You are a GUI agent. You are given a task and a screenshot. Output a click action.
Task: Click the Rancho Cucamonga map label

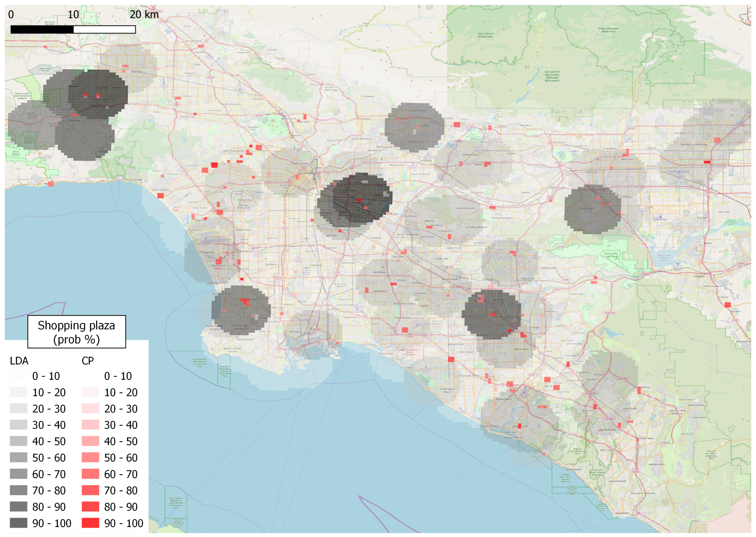point(693,144)
